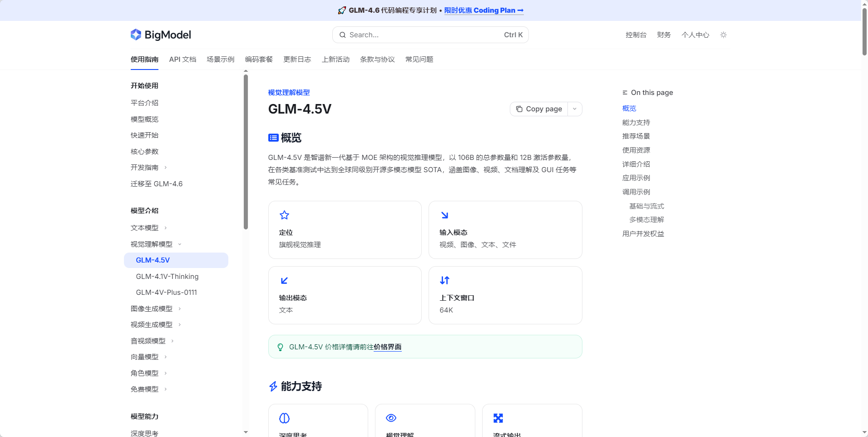Image resolution: width=868 pixels, height=437 pixels.
Task: Select GLM-4.5V in sidebar
Action: (x=176, y=260)
